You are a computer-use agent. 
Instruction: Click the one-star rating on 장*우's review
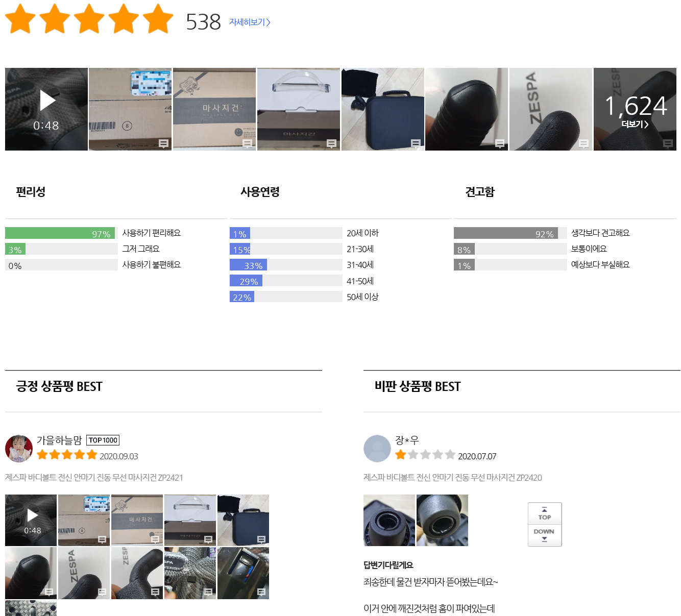(425, 455)
